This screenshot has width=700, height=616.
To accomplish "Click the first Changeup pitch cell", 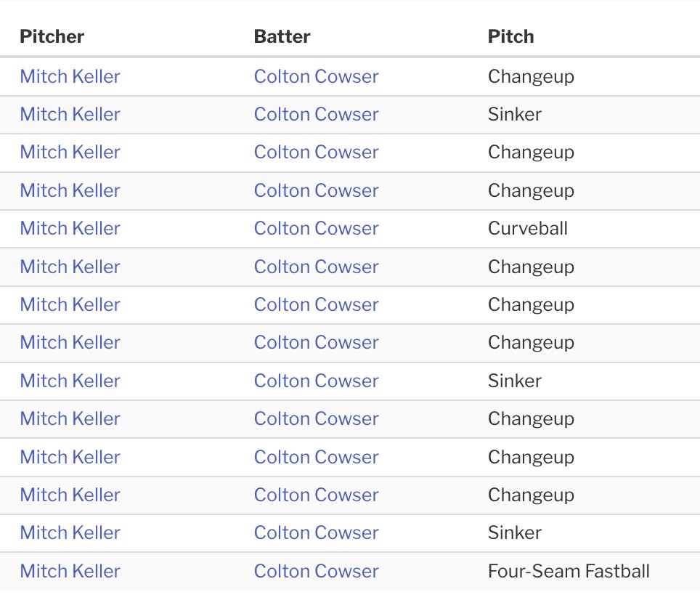I will [x=531, y=76].
